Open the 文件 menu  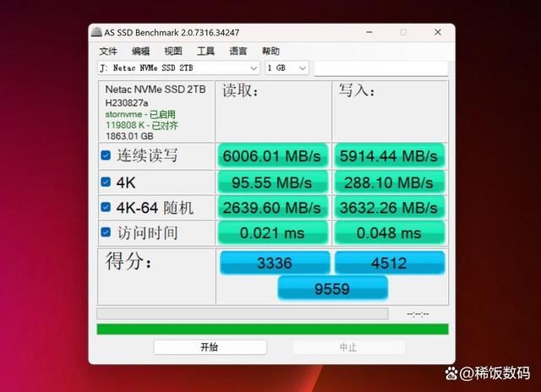[108, 52]
